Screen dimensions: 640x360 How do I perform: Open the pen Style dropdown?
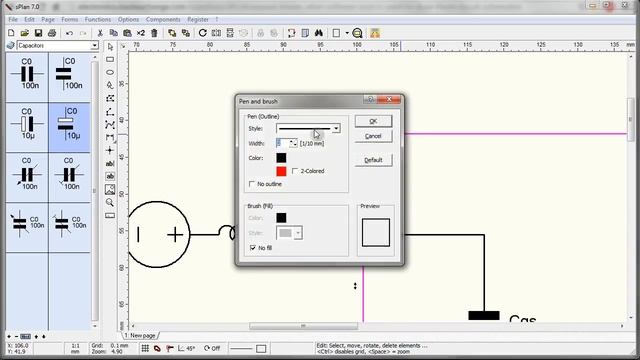[x=336, y=129]
